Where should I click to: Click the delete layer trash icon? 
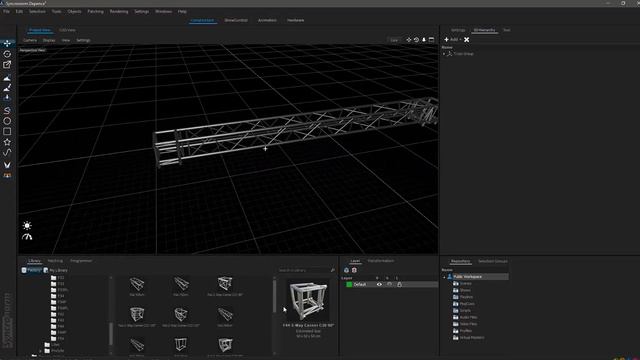[354, 270]
